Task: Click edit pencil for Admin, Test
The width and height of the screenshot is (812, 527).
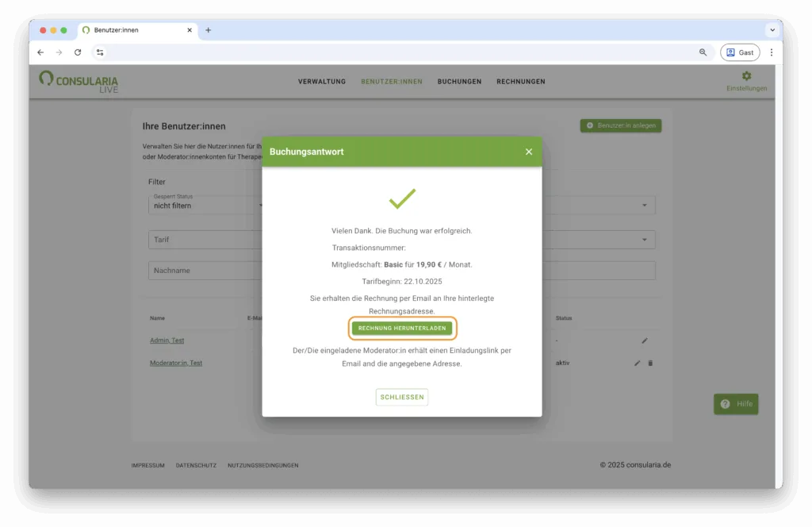Action: coord(645,340)
